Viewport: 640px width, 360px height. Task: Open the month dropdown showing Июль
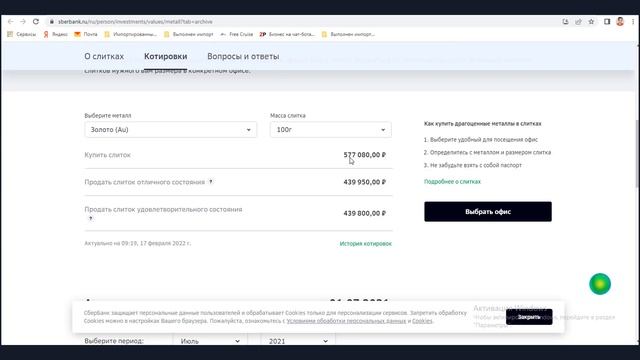pyautogui.click(x=210, y=341)
